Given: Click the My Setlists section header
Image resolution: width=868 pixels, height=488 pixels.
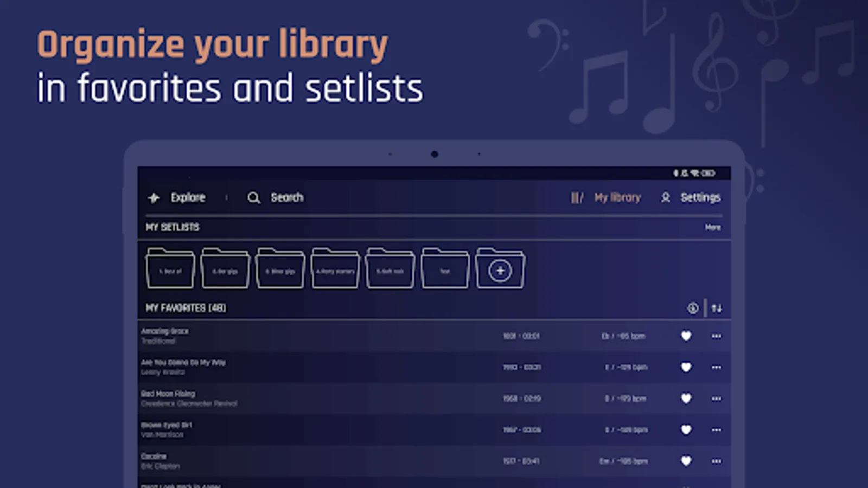Looking at the screenshot, I should 173,227.
